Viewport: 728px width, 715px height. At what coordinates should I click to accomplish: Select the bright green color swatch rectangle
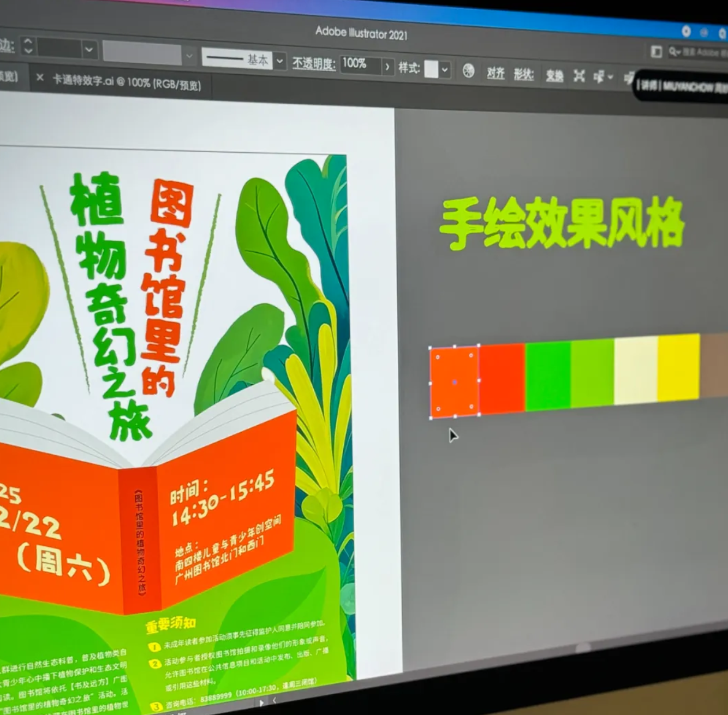point(547,376)
